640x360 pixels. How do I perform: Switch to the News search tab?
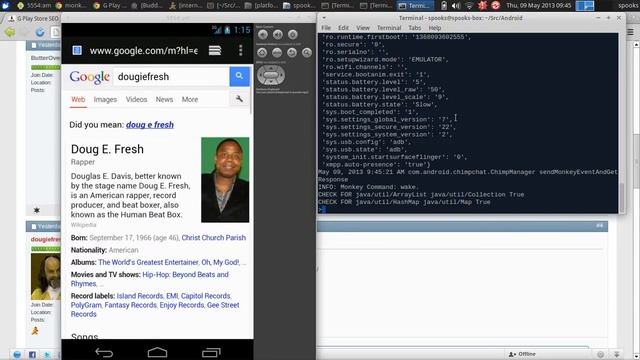pyautogui.click(x=164, y=99)
